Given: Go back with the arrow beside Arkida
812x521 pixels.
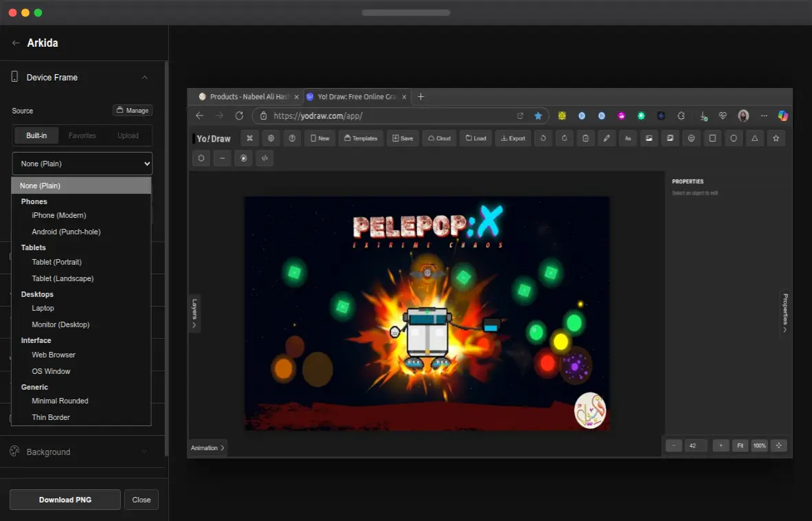Looking at the screenshot, I should point(16,43).
